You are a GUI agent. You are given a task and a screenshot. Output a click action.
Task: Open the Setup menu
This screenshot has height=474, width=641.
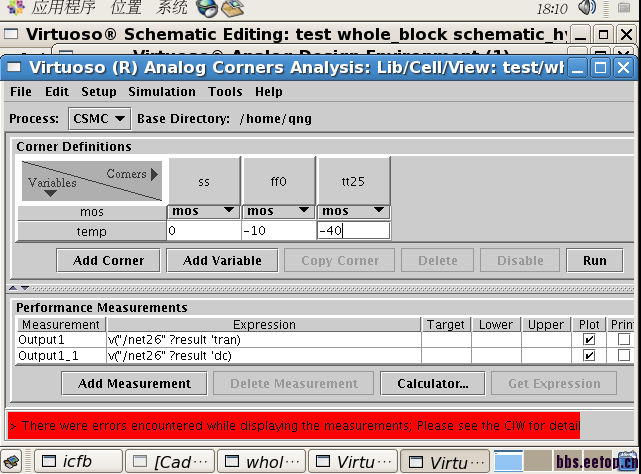coord(99,92)
